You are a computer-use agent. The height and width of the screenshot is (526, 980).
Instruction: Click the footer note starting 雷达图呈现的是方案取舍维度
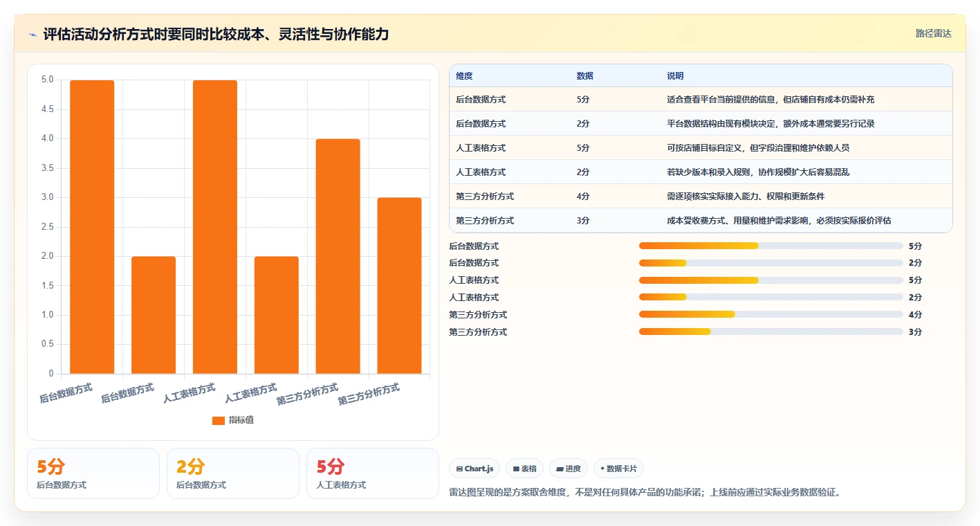point(645,493)
